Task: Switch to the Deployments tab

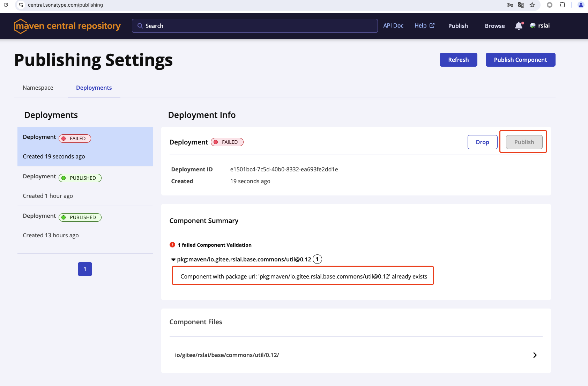Action: [94, 88]
